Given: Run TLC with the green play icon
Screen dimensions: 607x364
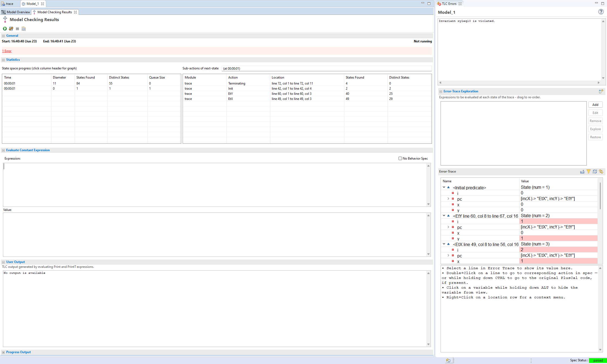Looking at the screenshot, I should pyautogui.click(x=5, y=29).
